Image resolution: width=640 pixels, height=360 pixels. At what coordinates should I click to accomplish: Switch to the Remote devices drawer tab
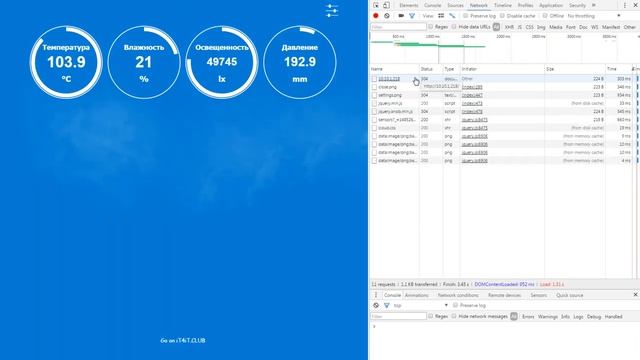(x=504, y=295)
